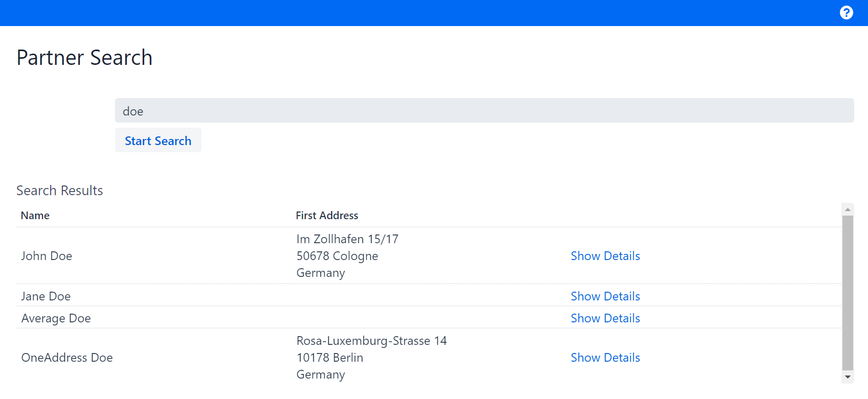Click the Partner Search page title
868x399 pixels.
click(84, 57)
